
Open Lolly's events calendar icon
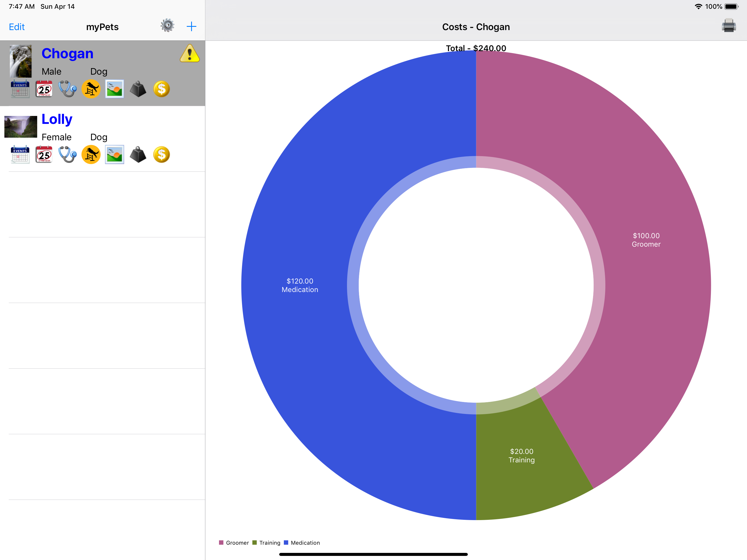tap(20, 155)
